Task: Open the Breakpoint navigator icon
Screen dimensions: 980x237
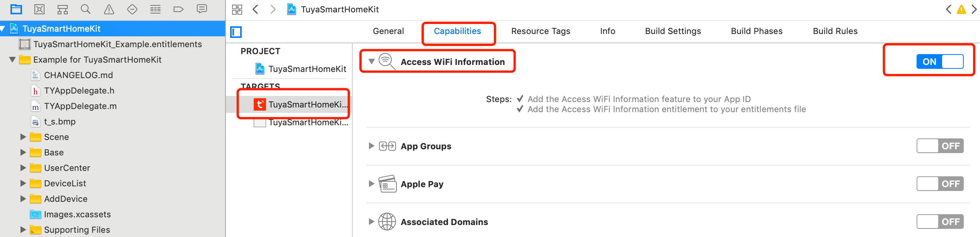Action: (x=178, y=9)
